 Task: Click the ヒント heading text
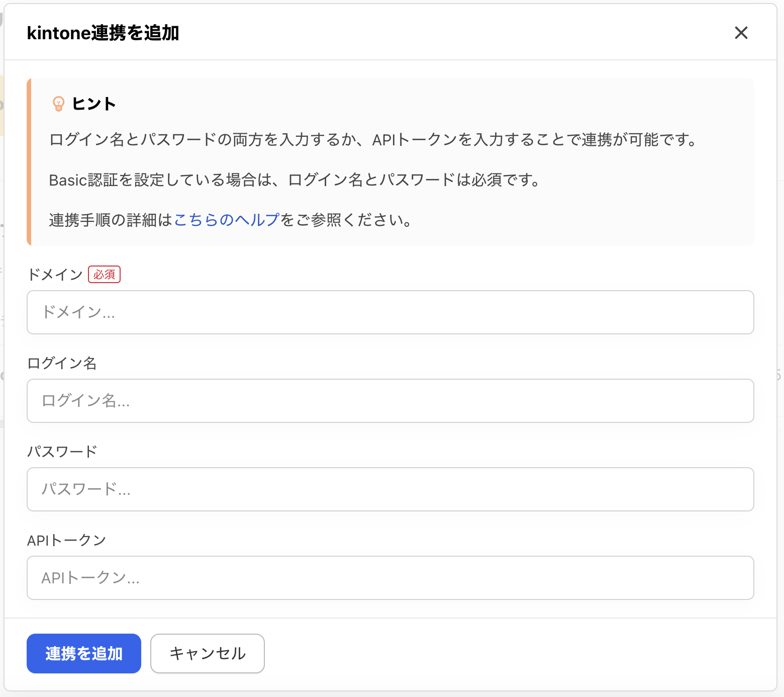[x=94, y=104]
